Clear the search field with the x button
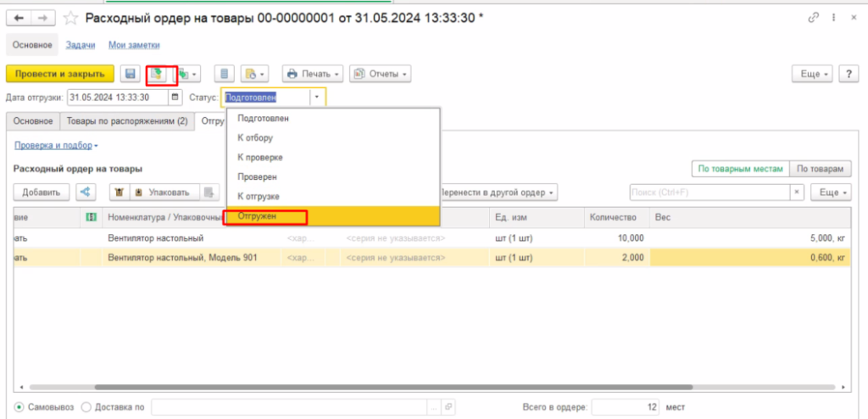This screenshot has width=868, height=419. click(797, 193)
